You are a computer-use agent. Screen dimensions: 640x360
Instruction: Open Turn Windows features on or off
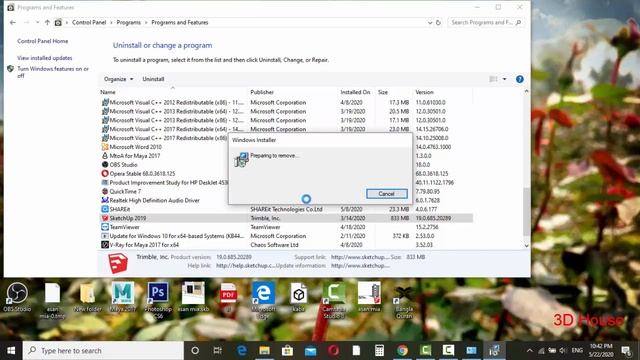click(x=53, y=72)
